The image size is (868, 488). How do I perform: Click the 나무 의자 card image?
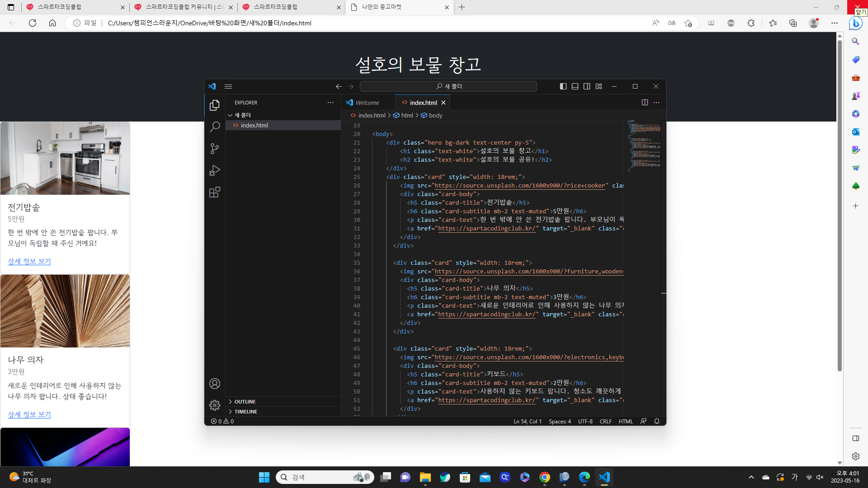(x=65, y=311)
